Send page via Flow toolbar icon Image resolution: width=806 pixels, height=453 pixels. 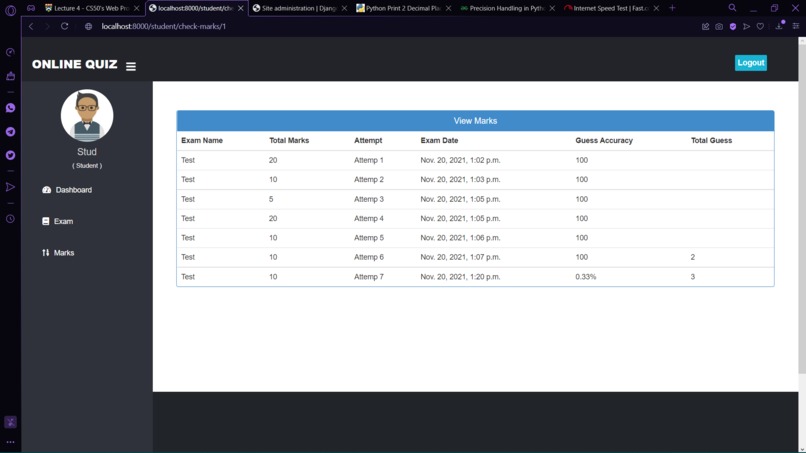[x=746, y=26]
